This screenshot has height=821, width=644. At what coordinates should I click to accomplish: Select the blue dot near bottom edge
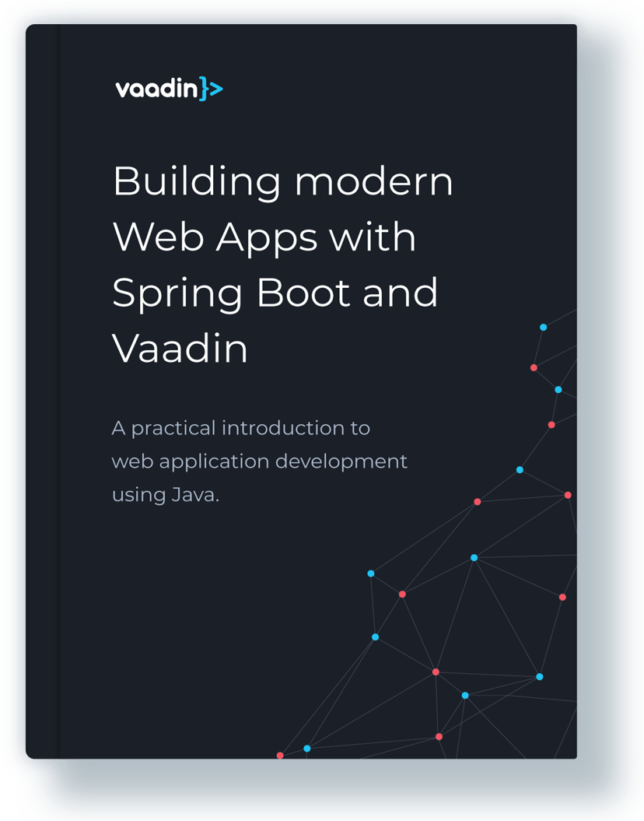point(306,748)
